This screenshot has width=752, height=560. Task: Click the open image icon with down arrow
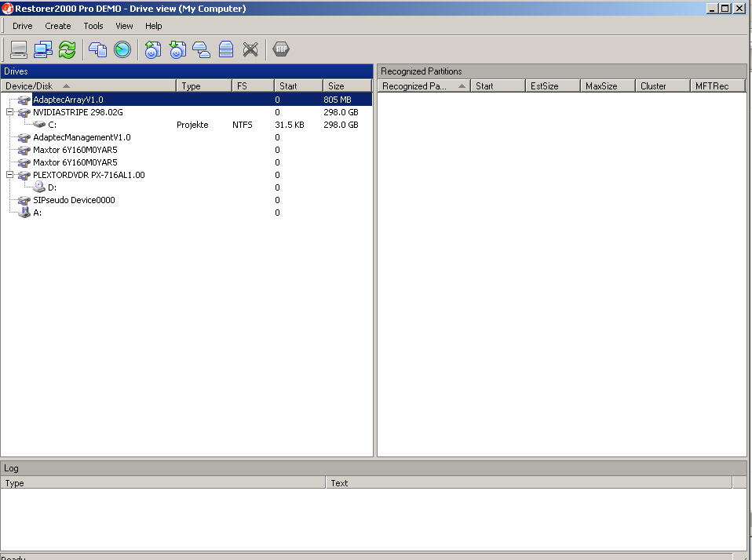(x=177, y=49)
